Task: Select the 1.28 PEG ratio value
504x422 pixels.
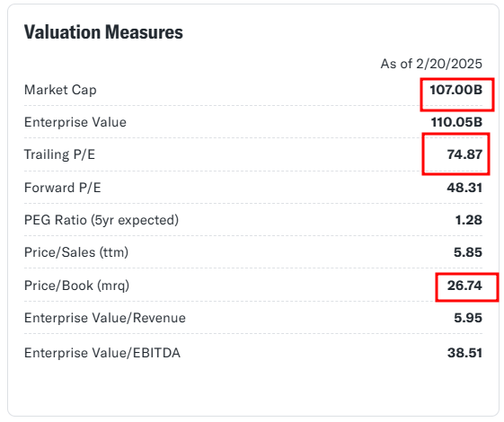Action: [469, 220]
